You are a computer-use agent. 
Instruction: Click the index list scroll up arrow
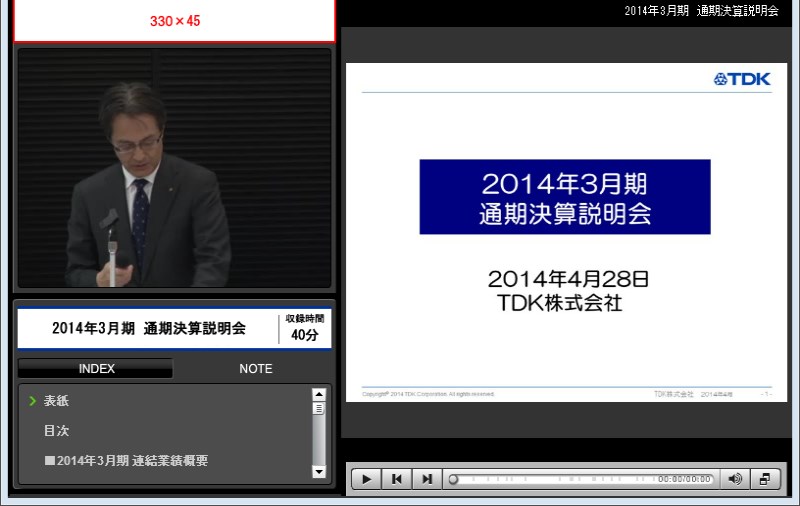[x=319, y=394]
